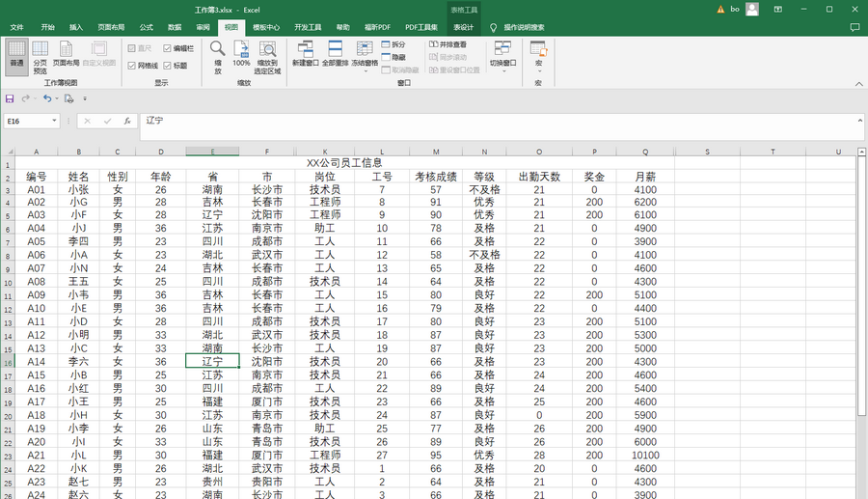
Task: Switch to the Insert (插入) tab
Action: click(x=76, y=28)
